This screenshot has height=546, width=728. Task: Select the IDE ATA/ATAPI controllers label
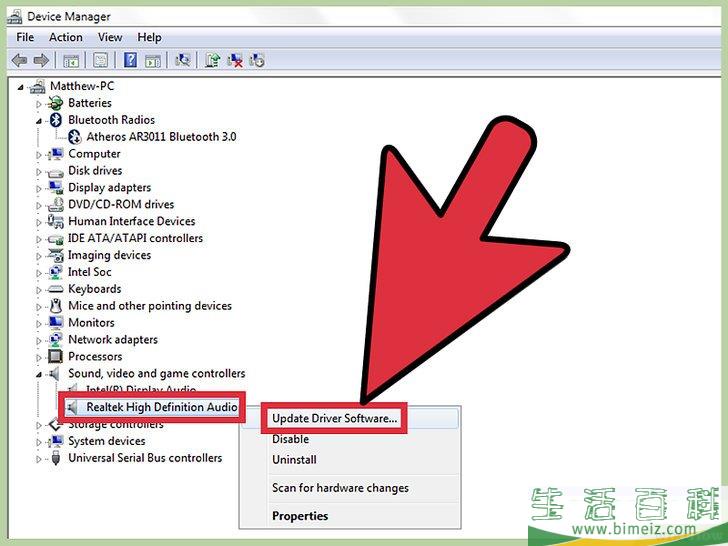[136, 238]
